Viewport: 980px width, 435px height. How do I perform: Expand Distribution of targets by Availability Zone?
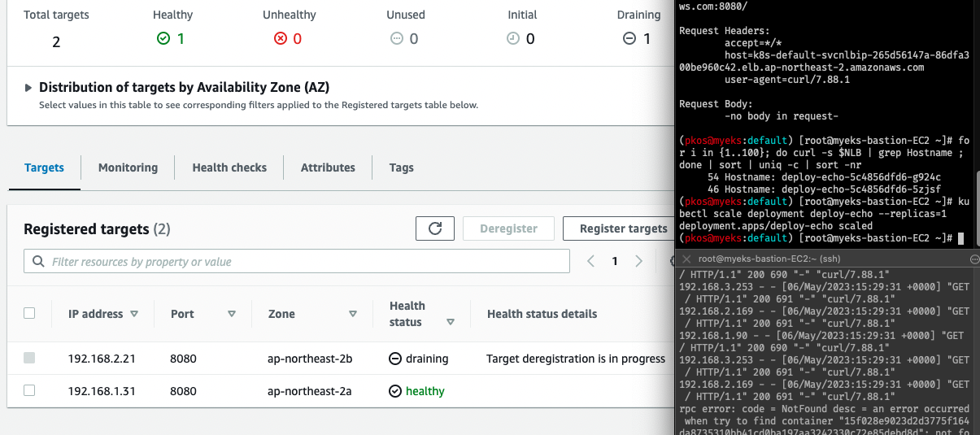click(28, 88)
